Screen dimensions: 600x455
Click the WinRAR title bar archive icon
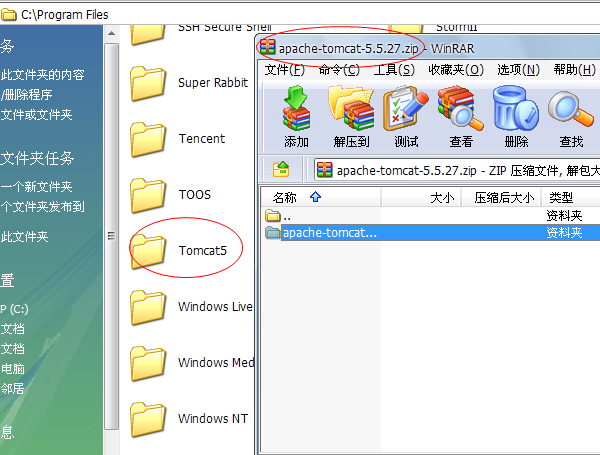click(267, 47)
